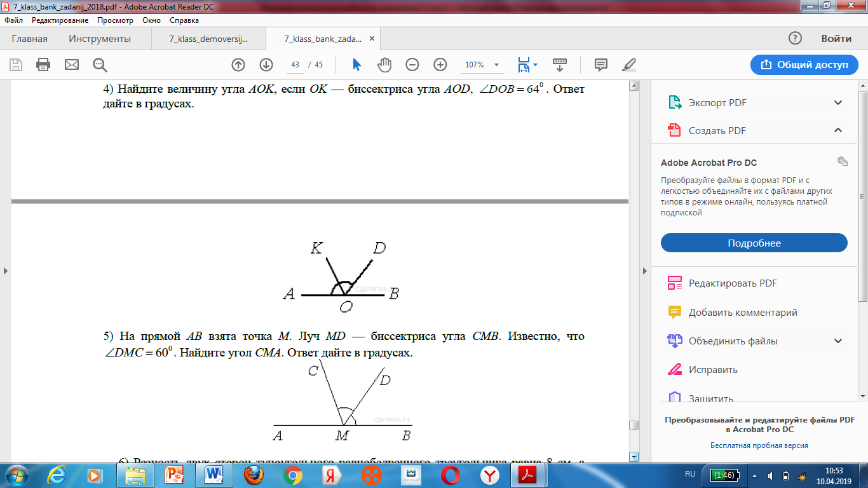Screen dimensions: 868x488
Task: Open Mozilla Firefox from the taskbar
Action: (x=253, y=475)
